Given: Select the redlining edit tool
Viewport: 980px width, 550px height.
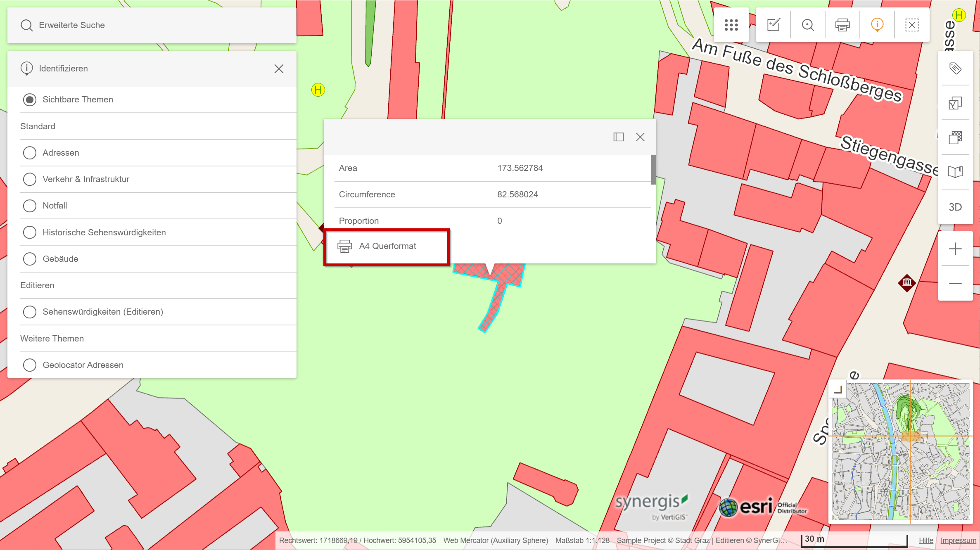Looking at the screenshot, I should [774, 25].
